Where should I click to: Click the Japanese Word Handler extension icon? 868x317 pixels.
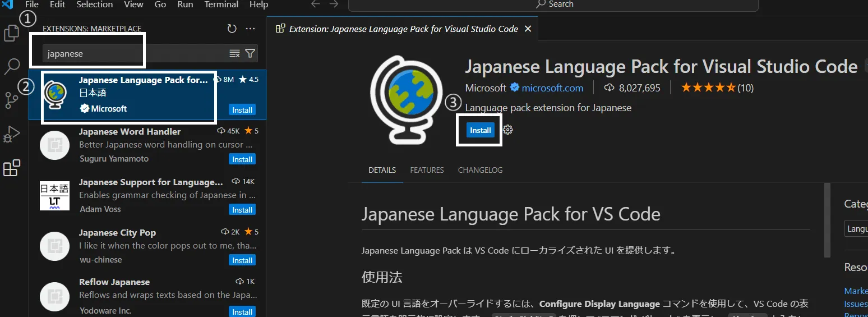tap(54, 146)
